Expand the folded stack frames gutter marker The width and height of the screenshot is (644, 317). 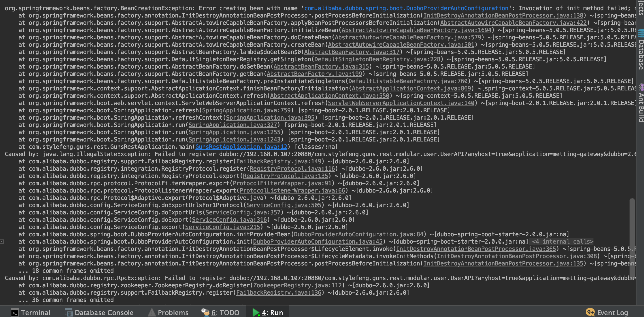[x=2, y=242]
